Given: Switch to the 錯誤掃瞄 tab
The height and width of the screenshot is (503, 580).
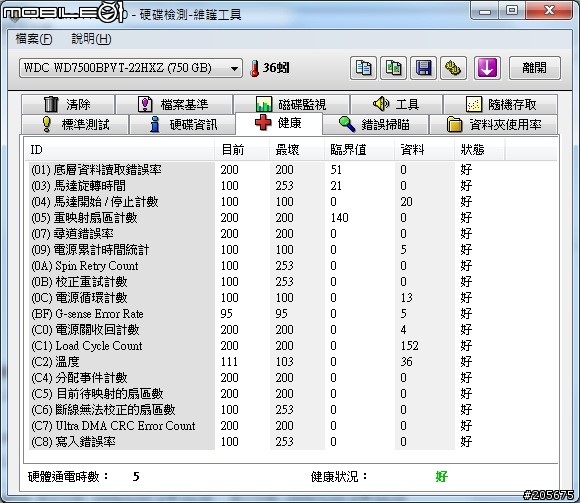Looking at the screenshot, I should click(375, 124).
